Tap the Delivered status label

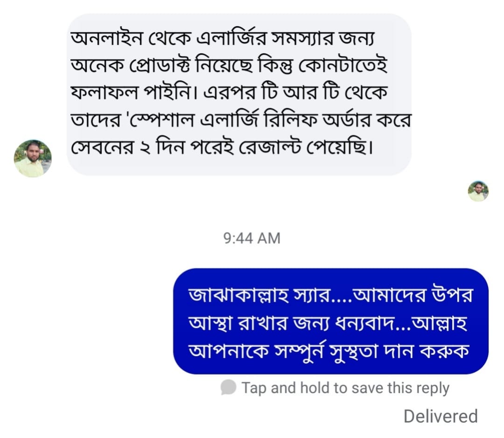tap(441, 416)
